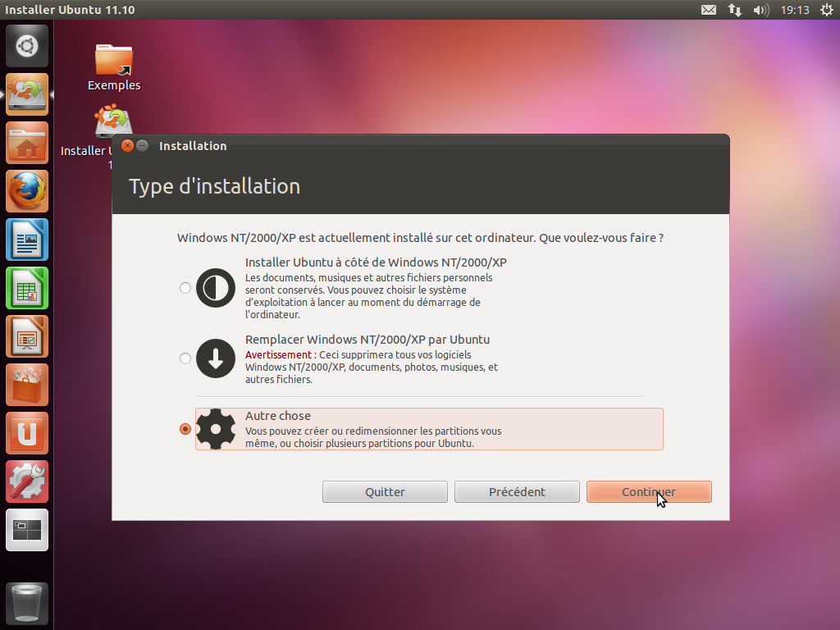Screen dimensions: 840x630
Task: Open the Trash in launcher
Action: (27, 603)
